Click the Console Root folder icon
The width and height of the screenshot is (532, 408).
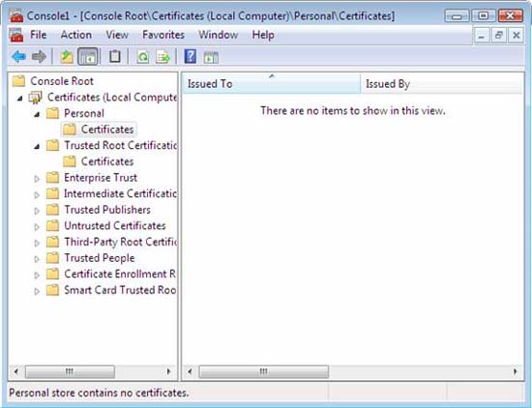[x=18, y=81]
